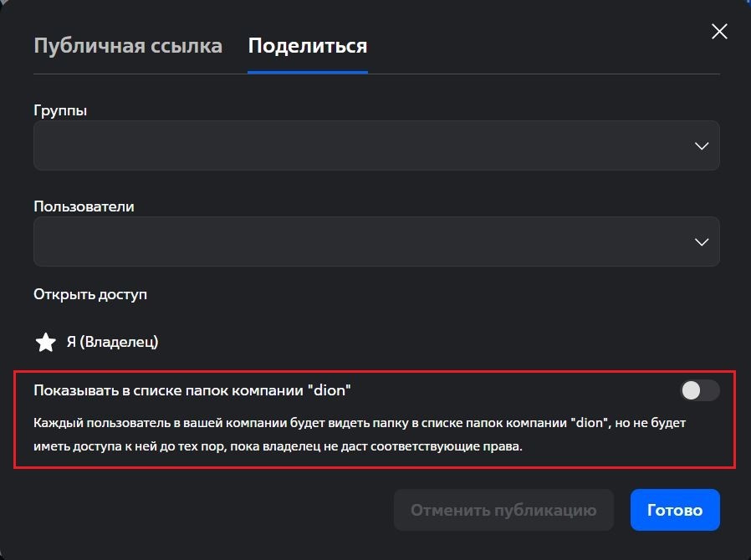Screen dimensions: 751x560
Task: Open the Группы dropdown field
Action: pyautogui.click(x=360, y=146)
